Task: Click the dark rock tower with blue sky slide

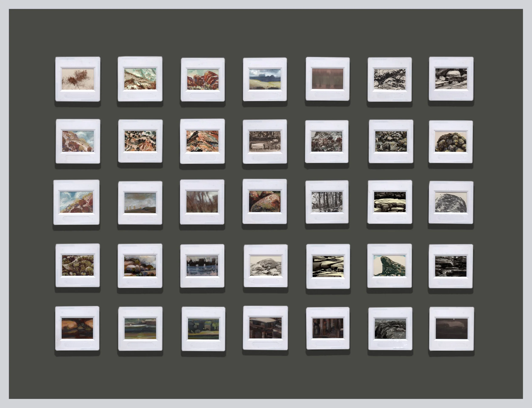Action: click(389, 266)
